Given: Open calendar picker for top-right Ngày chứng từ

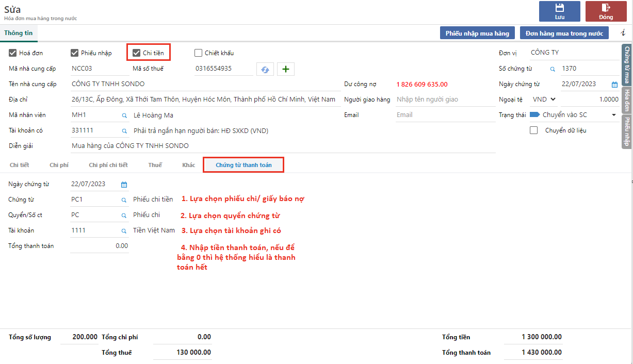Looking at the screenshot, I should (x=614, y=85).
